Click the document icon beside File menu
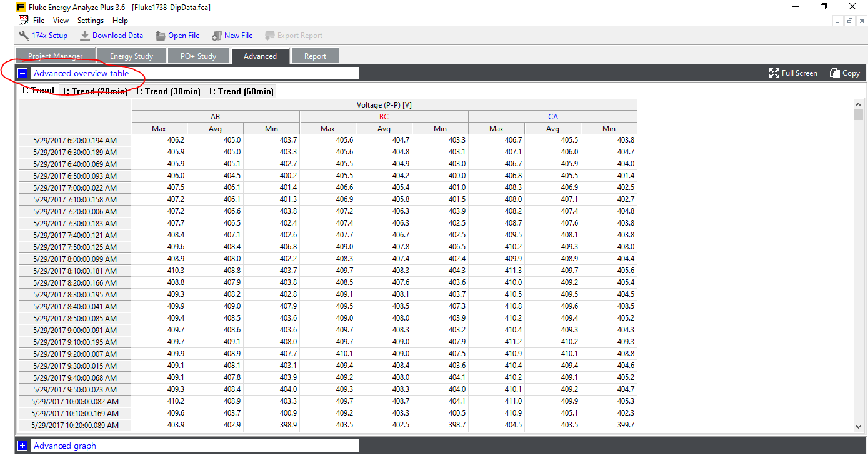The width and height of the screenshot is (868, 455). coord(24,20)
